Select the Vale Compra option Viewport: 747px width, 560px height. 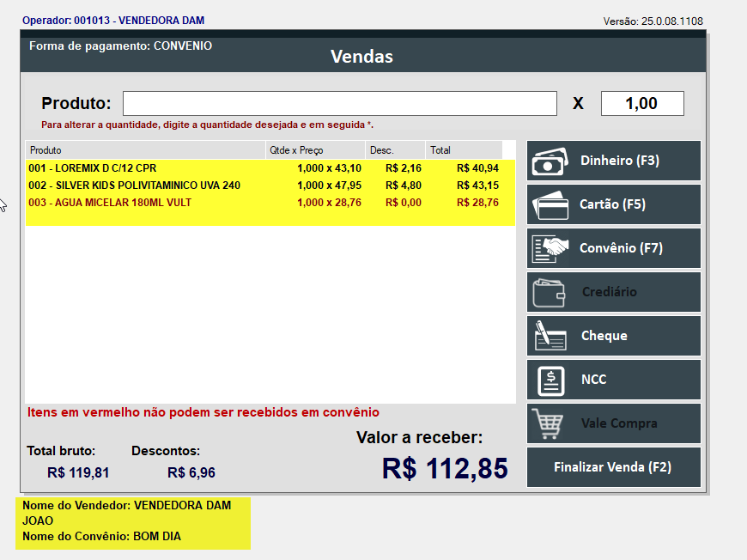[x=614, y=423]
